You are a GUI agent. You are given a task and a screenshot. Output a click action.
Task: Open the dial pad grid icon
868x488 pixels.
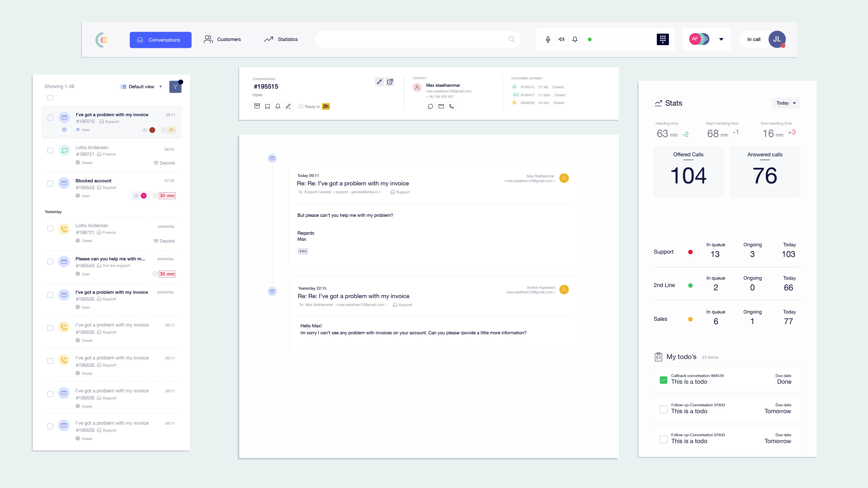pos(663,39)
